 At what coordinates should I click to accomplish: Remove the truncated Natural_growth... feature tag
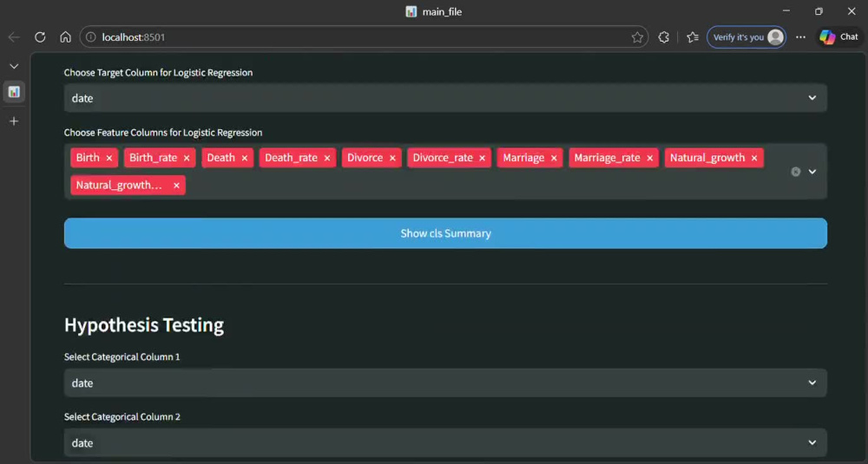point(176,186)
